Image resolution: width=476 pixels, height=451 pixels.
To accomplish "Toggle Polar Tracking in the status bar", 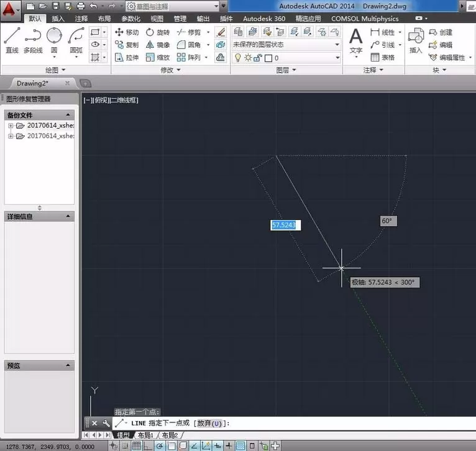I will pos(160,446).
